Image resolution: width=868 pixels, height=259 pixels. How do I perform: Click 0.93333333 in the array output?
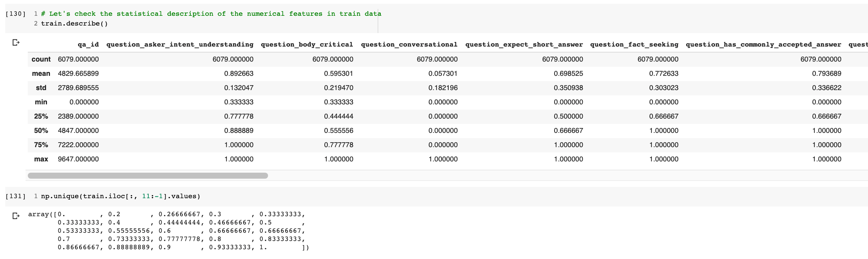(230, 247)
